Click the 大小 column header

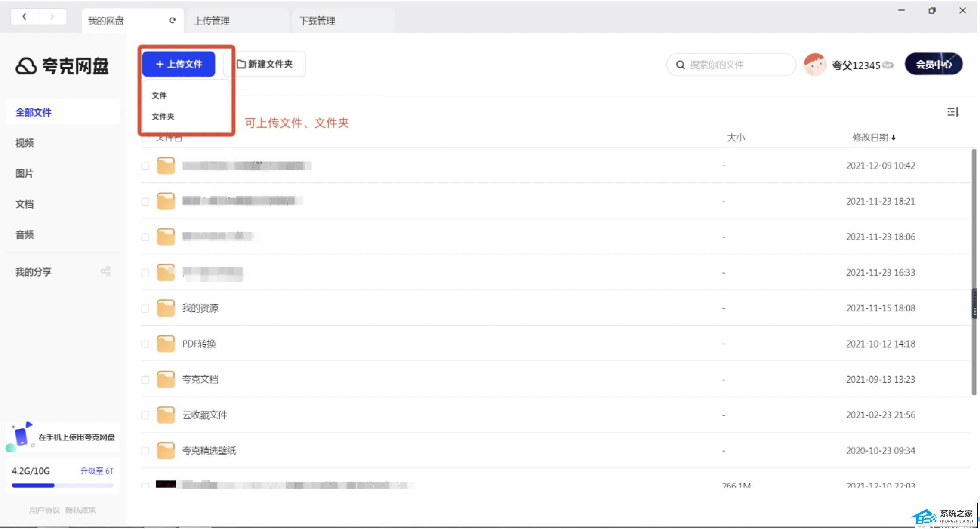coord(736,138)
